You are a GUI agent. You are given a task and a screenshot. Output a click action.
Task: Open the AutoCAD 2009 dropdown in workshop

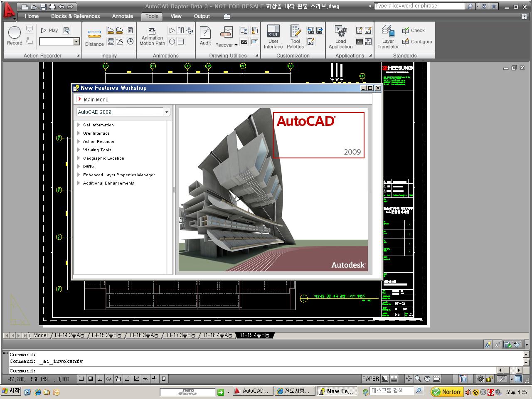[167, 111]
